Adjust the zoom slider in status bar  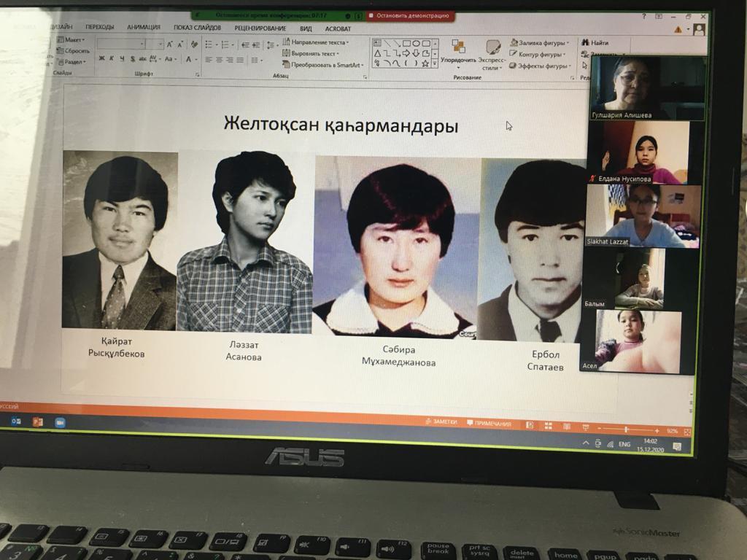point(627,429)
